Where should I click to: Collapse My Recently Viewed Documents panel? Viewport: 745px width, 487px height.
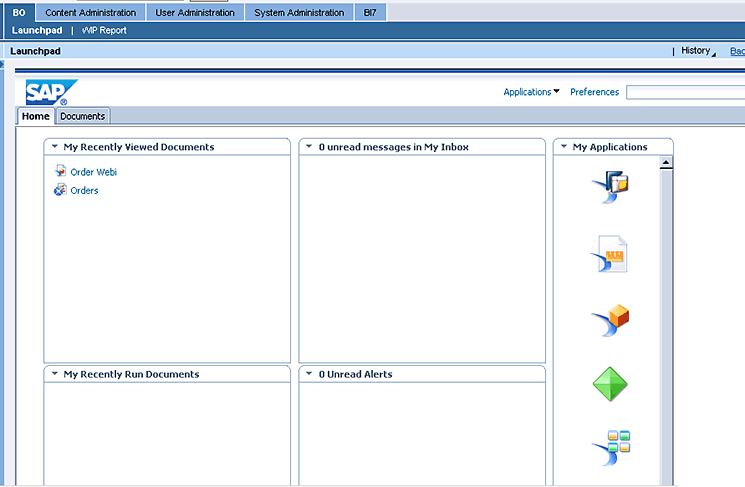[x=54, y=147]
